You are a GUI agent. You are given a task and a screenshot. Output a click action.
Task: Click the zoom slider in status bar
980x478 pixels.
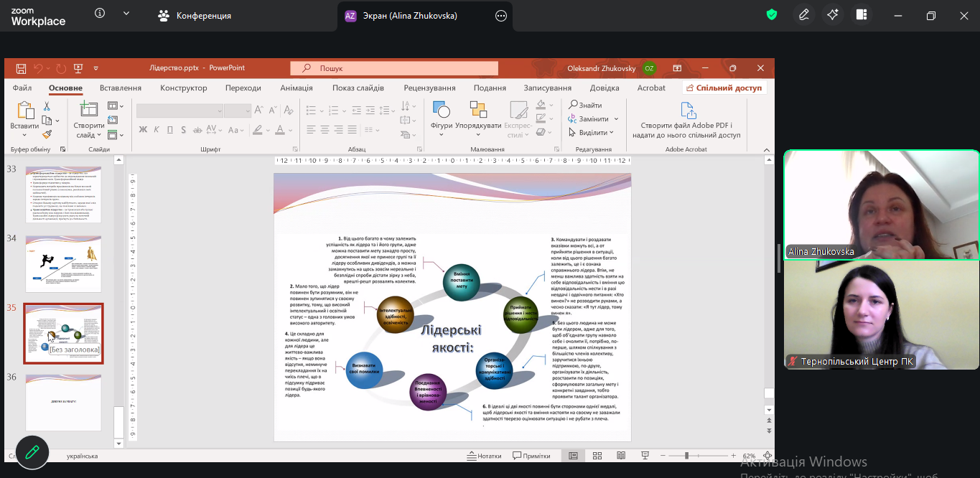coord(686,456)
